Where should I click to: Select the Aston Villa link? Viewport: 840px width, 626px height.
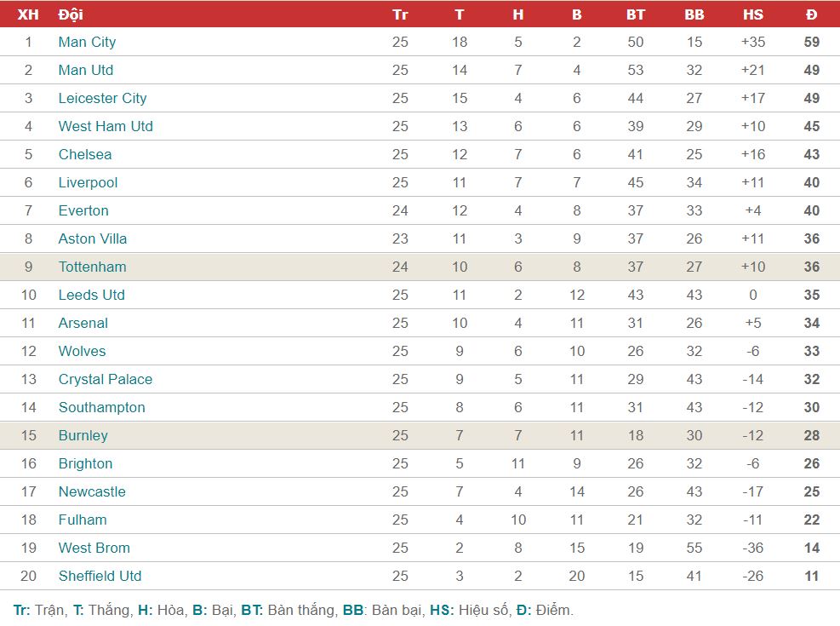pyautogui.click(x=93, y=238)
